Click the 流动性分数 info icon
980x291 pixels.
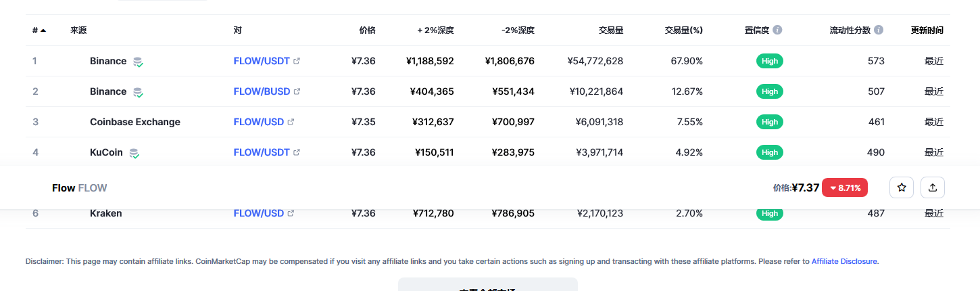(879, 30)
